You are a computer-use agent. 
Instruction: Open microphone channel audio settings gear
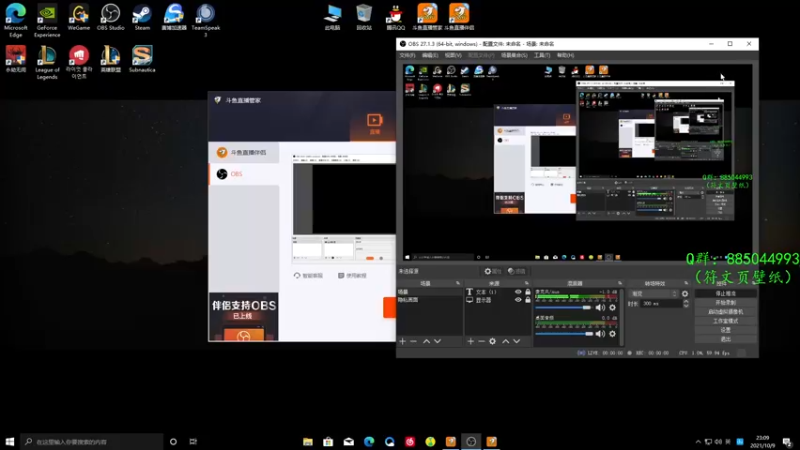613,307
